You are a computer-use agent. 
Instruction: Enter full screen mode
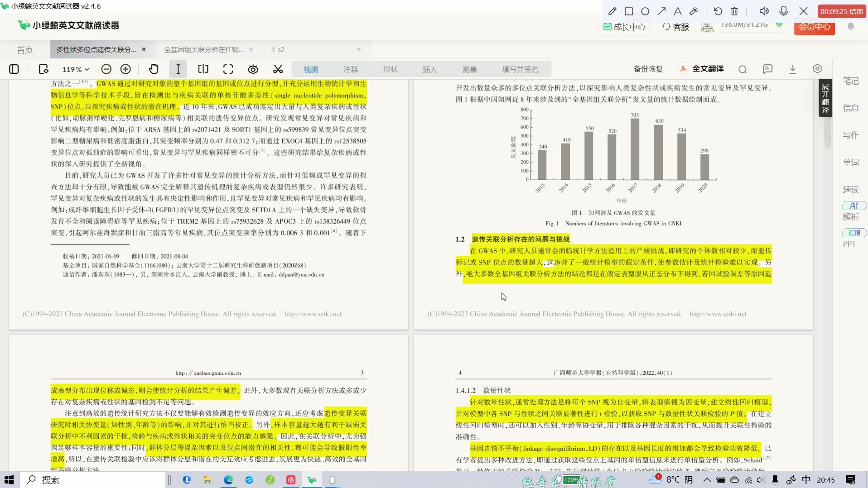click(x=228, y=69)
